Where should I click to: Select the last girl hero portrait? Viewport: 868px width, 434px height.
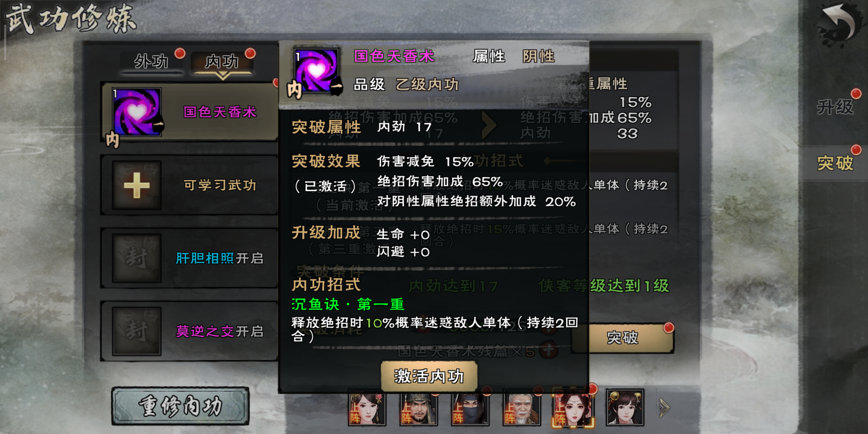(x=625, y=408)
